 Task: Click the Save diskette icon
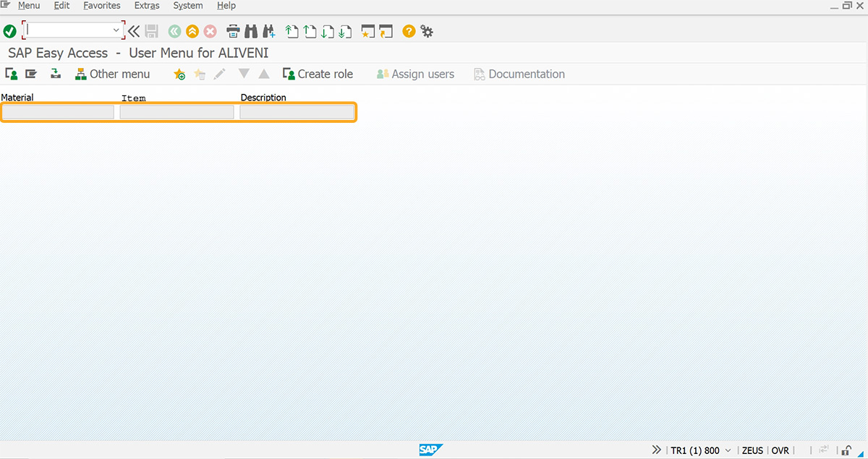point(152,31)
